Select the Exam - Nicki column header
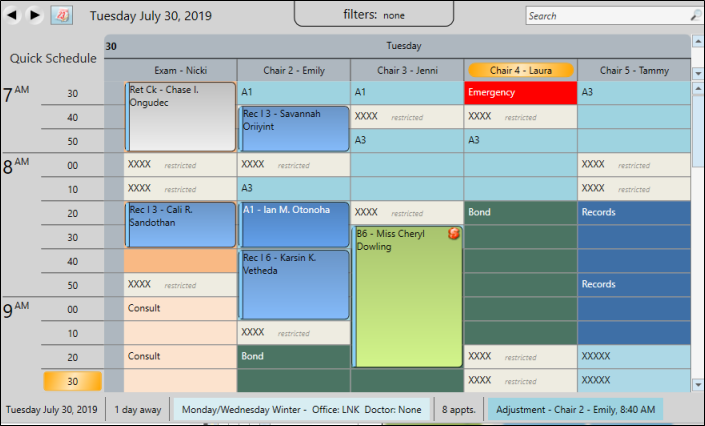 tap(180, 71)
